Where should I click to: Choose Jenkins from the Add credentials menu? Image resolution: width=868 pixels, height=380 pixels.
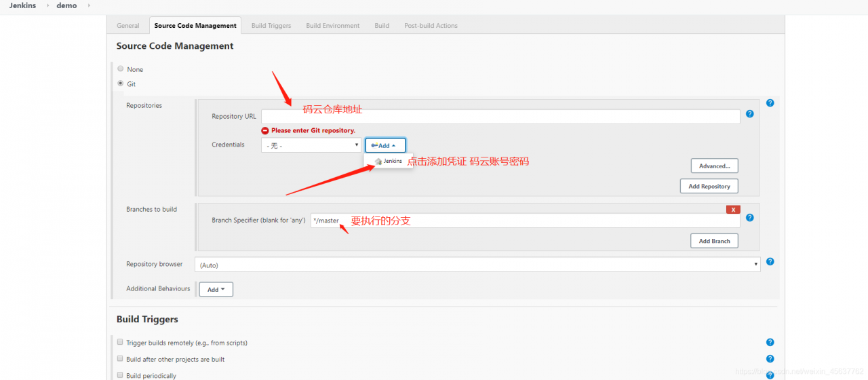389,161
